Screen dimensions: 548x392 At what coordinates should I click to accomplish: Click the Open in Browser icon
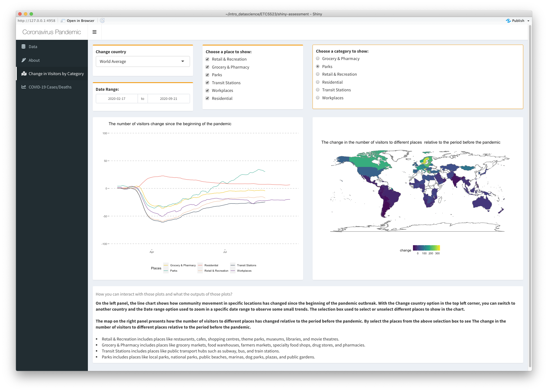[x=63, y=21]
